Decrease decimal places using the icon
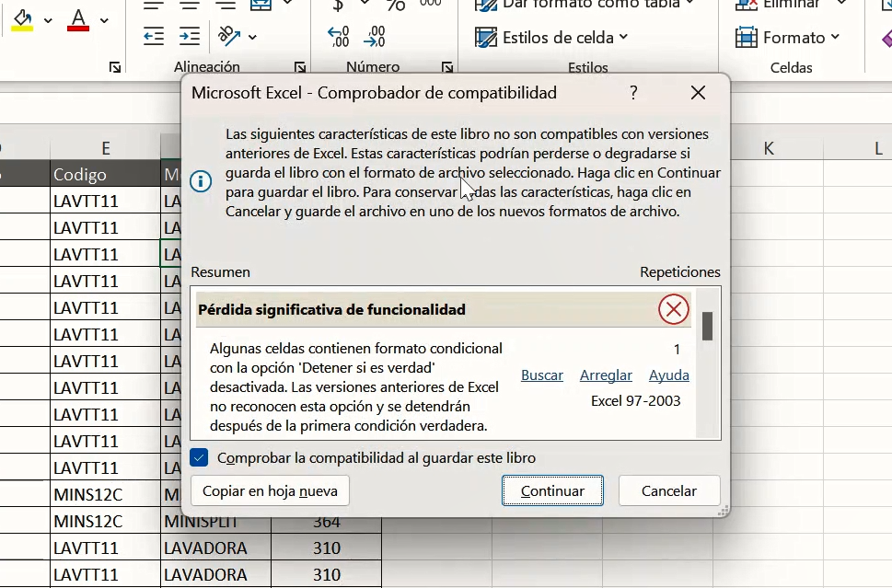The height and width of the screenshot is (588, 892). point(374,35)
